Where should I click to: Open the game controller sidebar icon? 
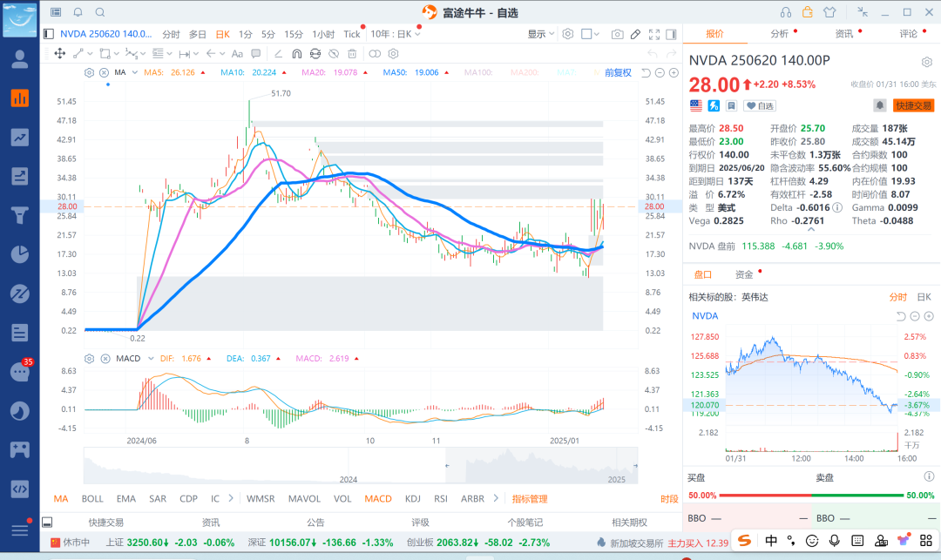click(x=20, y=449)
